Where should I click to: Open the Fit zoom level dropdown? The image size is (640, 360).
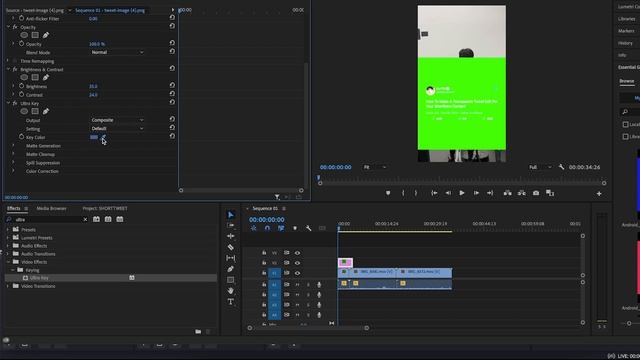375,167
